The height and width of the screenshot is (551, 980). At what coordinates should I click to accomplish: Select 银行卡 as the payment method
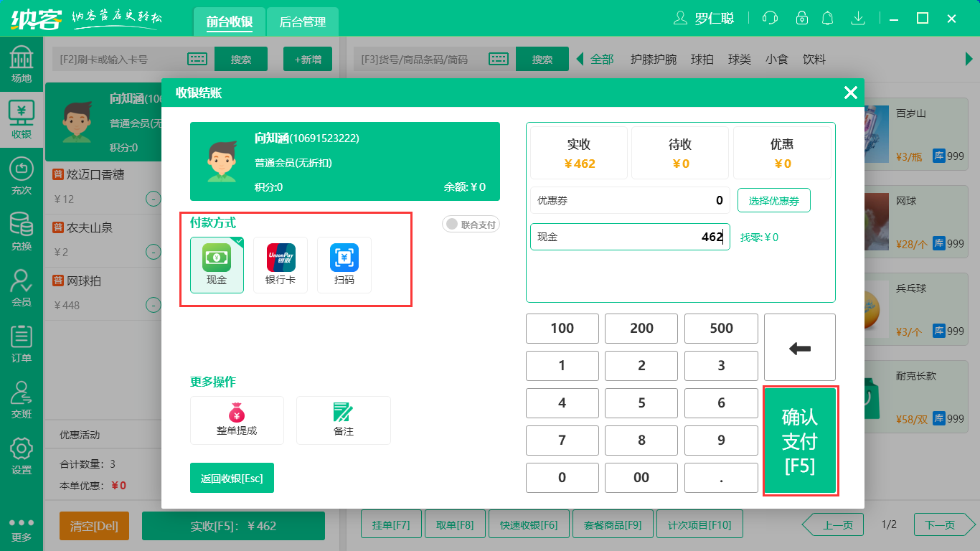280,265
